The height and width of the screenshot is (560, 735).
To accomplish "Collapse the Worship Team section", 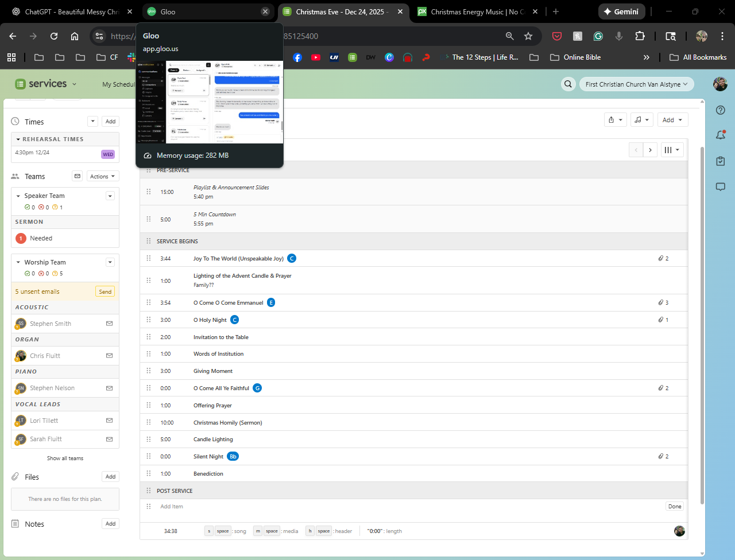I will pyautogui.click(x=18, y=262).
